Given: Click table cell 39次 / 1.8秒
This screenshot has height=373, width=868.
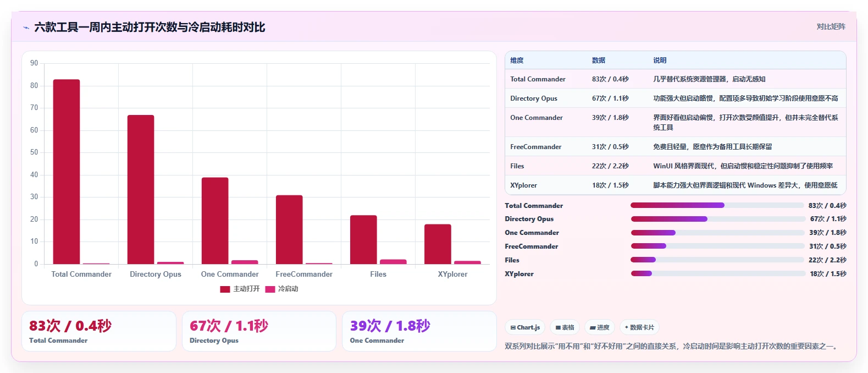Looking at the screenshot, I should [x=610, y=118].
